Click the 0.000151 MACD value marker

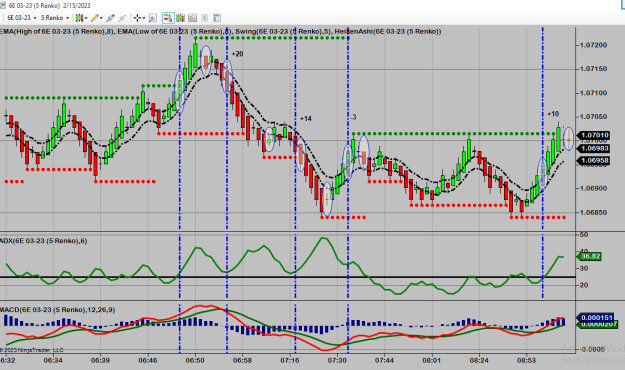point(596,318)
